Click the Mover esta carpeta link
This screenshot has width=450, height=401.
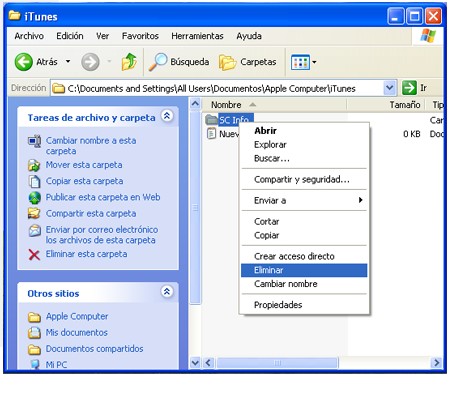84,165
